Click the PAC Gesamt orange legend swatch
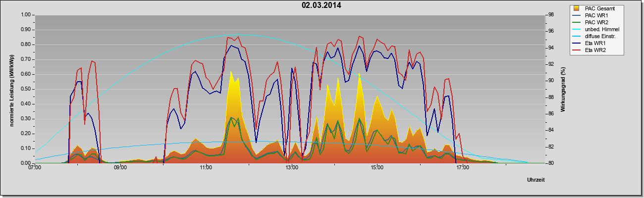Image resolution: width=644 pixels, height=198 pixels. pyautogui.click(x=577, y=8)
